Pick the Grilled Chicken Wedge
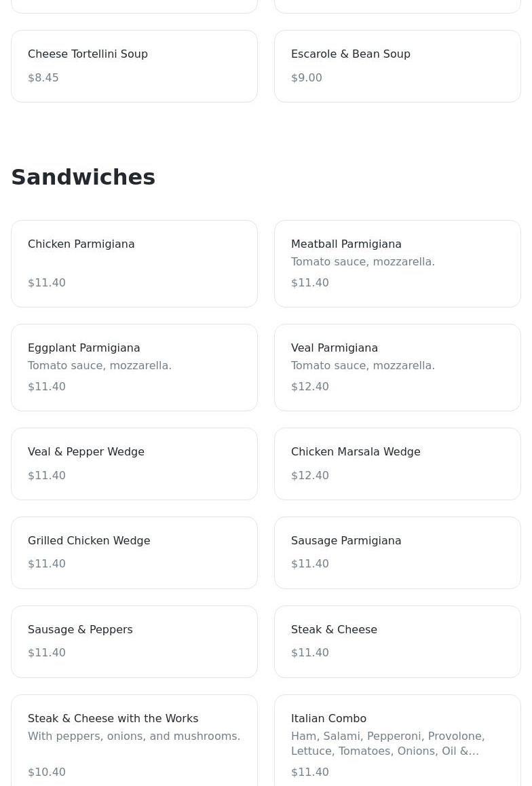 tap(134, 553)
